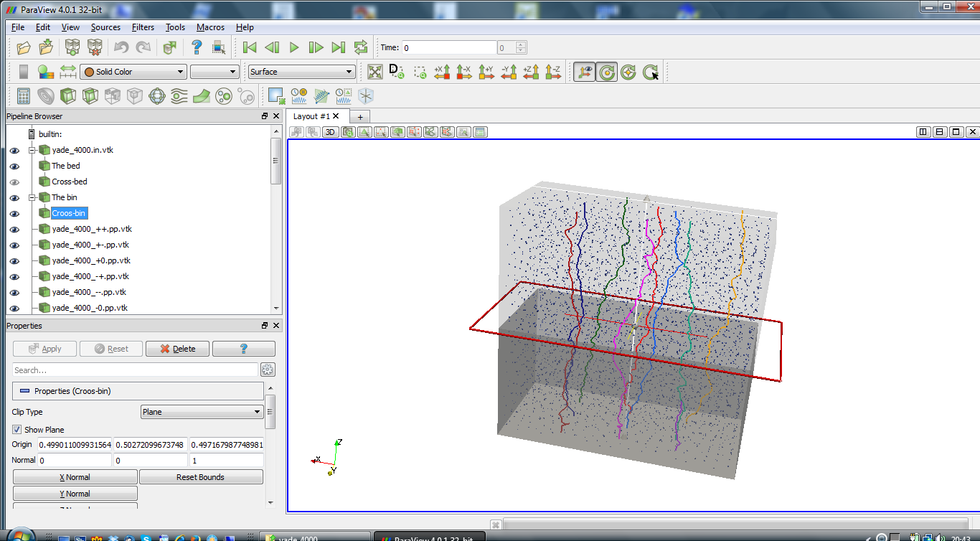Open the Filters menu

pyautogui.click(x=143, y=27)
